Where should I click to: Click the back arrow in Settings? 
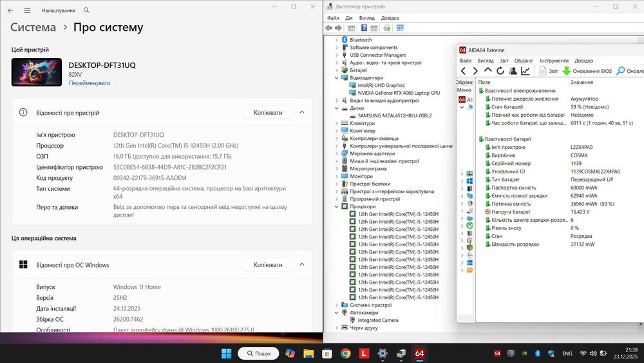click(10, 10)
